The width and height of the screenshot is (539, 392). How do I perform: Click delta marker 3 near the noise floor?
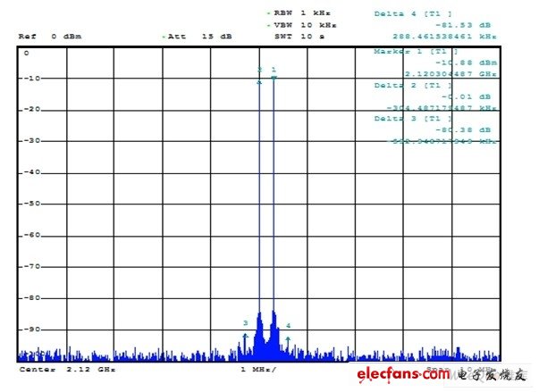(245, 324)
